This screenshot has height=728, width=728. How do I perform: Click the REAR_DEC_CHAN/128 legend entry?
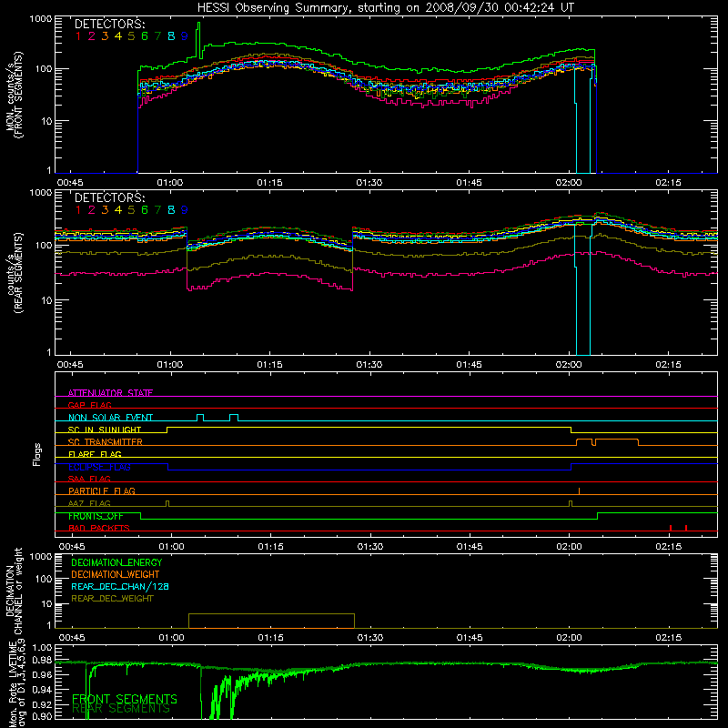(x=120, y=586)
